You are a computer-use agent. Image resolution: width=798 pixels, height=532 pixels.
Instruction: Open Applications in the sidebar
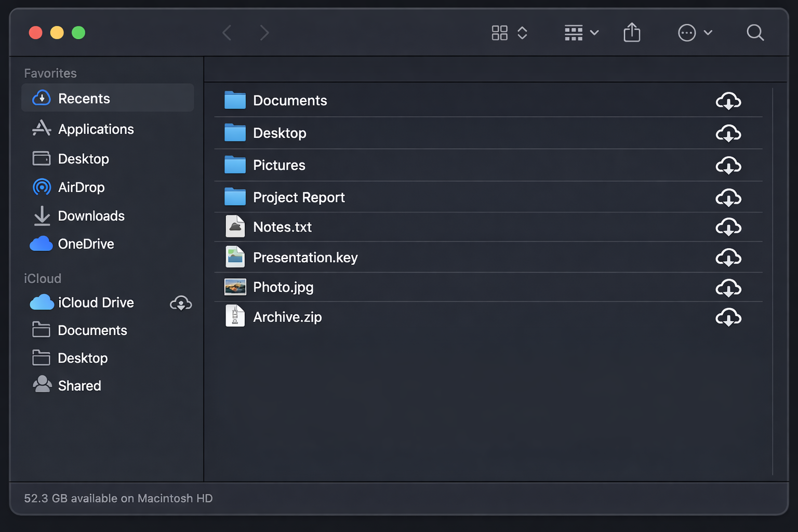tap(108, 129)
